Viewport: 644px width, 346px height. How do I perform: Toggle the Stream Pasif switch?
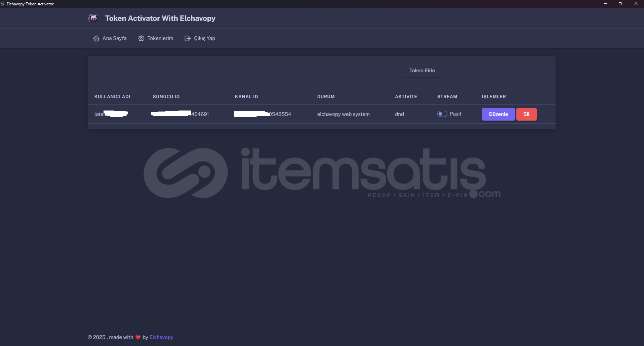[442, 114]
